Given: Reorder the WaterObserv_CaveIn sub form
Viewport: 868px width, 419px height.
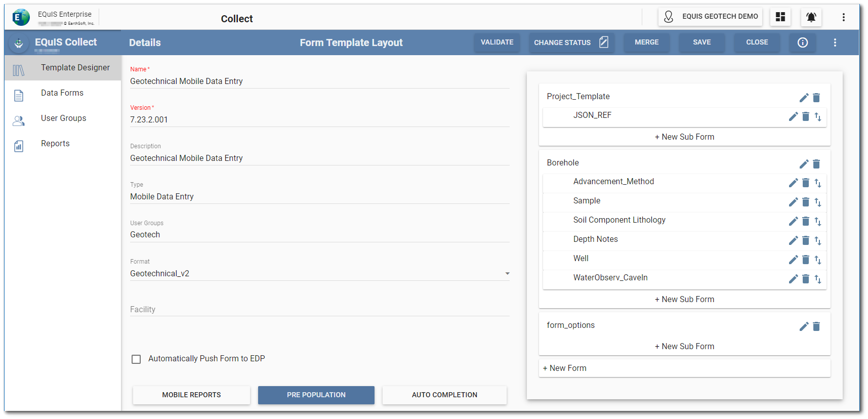Looking at the screenshot, I should click(818, 279).
